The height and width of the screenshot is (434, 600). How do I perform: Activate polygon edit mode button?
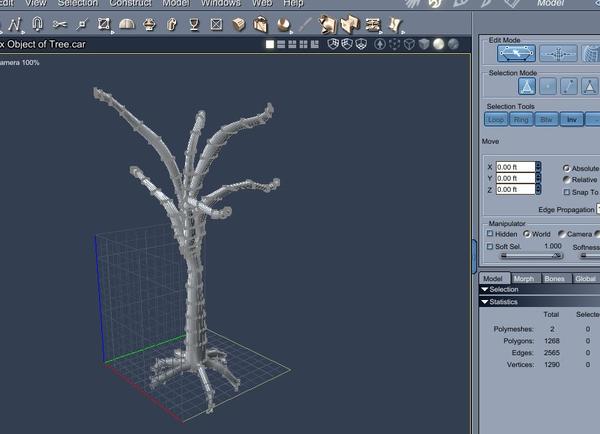[x=516, y=54]
